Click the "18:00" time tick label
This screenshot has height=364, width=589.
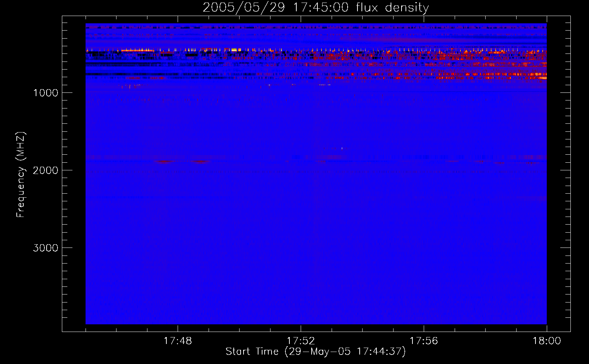tap(547, 341)
